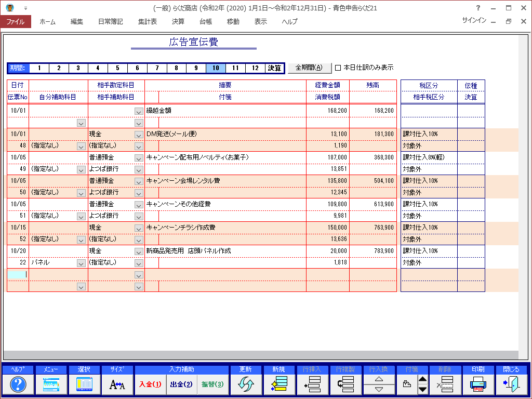Expand よつば銀行 dropdown in slip 49 row
Screen dimensions: 532x399
tap(138, 170)
